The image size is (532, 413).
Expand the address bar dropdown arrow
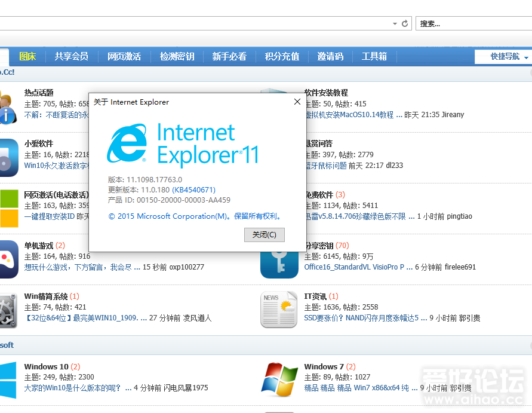tap(395, 24)
